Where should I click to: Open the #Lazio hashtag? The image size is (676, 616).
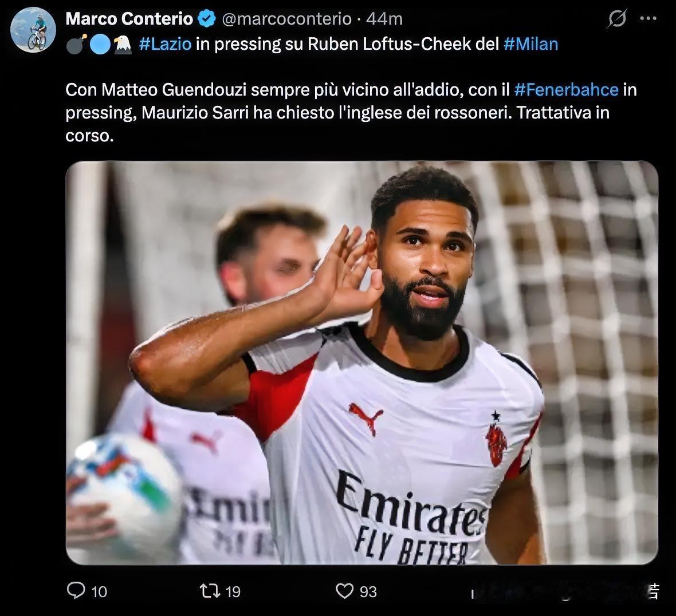pyautogui.click(x=165, y=44)
